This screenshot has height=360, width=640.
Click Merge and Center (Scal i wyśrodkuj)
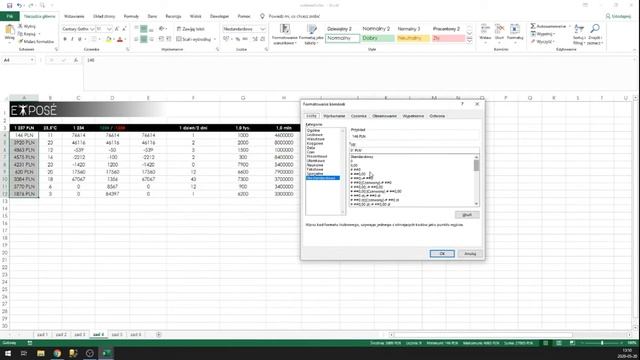[x=194, y=39]
